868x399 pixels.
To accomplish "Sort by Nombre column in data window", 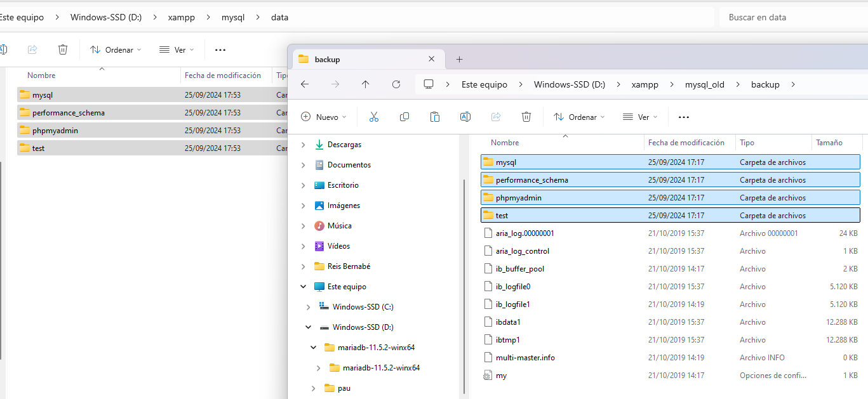I will 99,75.
